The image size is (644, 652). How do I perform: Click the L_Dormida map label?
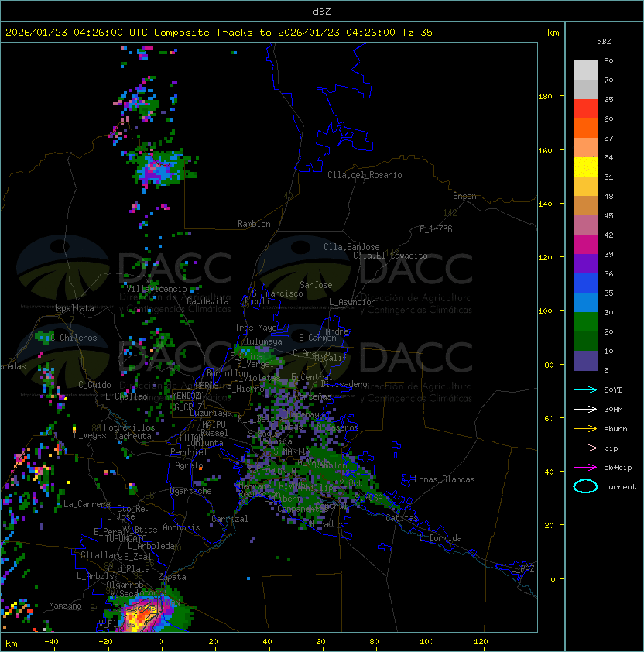pyautogui.click(x=440, y=538)
